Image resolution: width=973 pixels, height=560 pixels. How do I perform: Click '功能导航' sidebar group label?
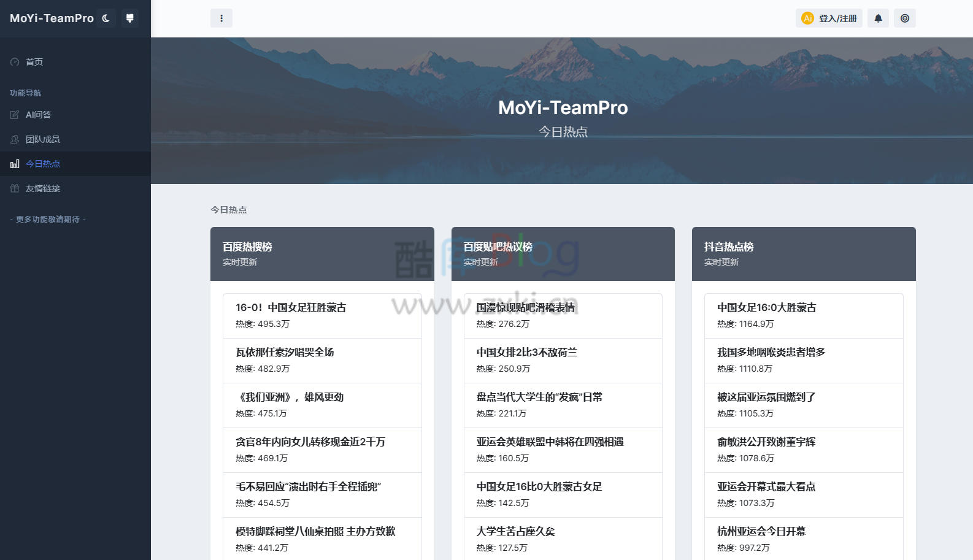point(26,93)
